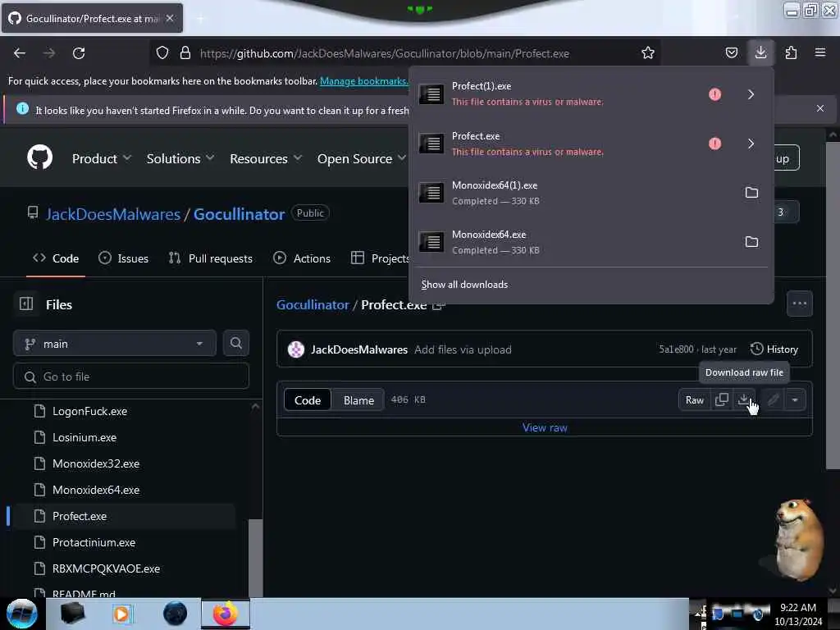This screenshot has height=630, width=840.
Task: Open the edit options caret dropdown
Action: coord(795,399)
